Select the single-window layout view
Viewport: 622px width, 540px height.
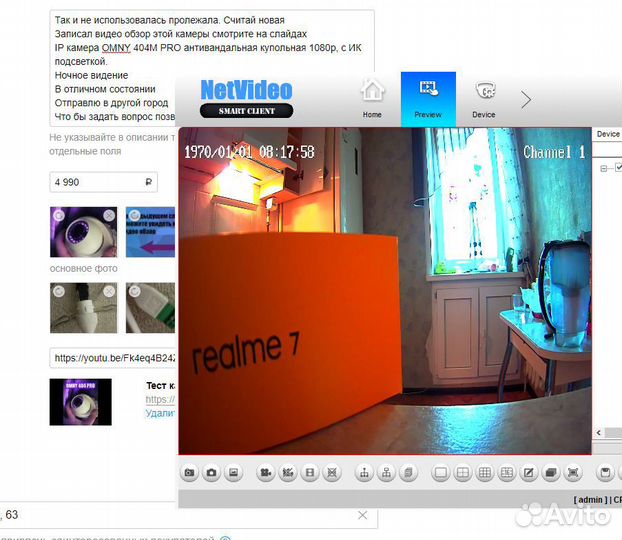pos(440,472)
